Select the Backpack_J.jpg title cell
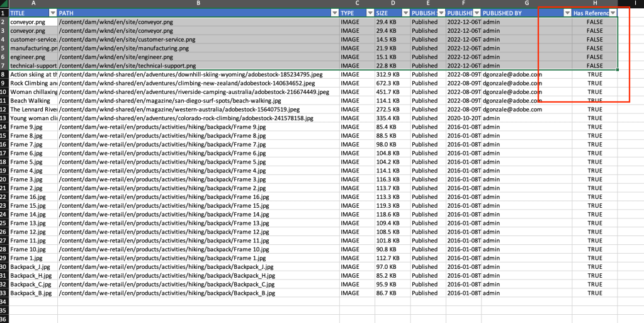 33,267
